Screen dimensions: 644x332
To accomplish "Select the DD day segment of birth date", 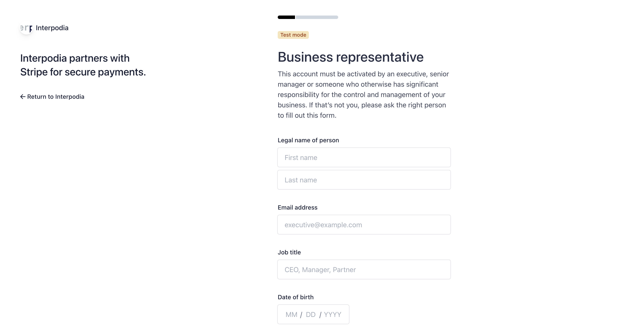I will click(311, 315).
